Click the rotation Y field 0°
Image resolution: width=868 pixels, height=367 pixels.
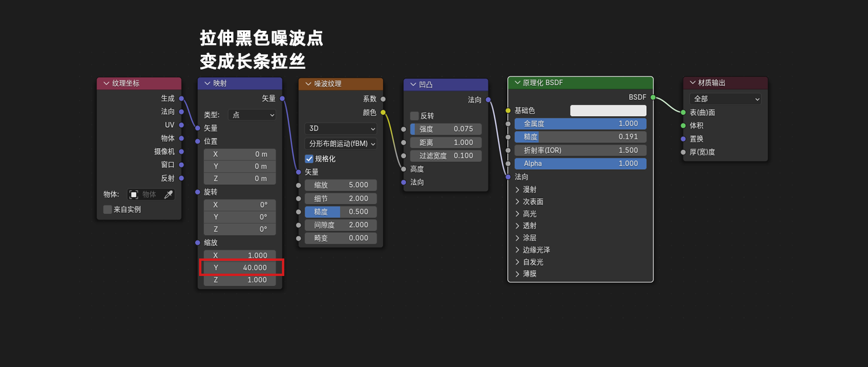click(x=240, y=217)
